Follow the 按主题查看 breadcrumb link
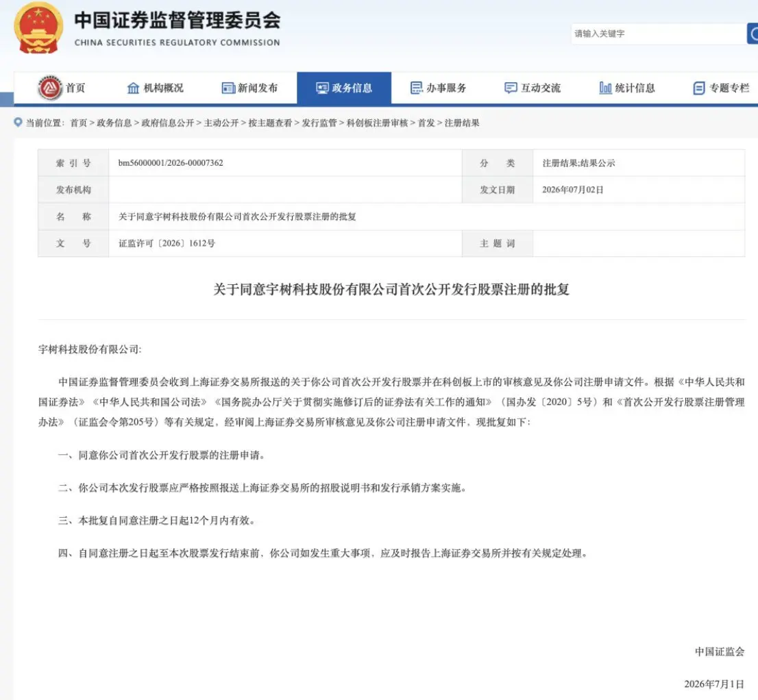This screenshot has width=758, height=700. click(270, 123)
